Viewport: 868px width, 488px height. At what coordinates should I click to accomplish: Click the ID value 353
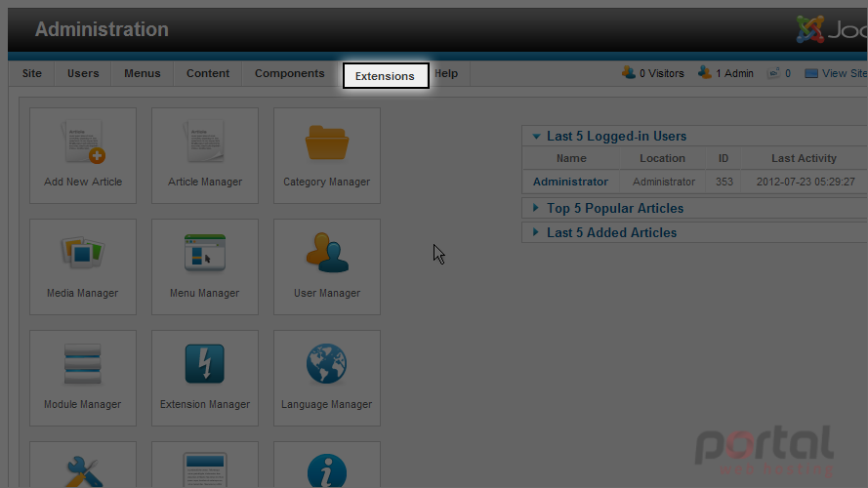click(724, 182)
